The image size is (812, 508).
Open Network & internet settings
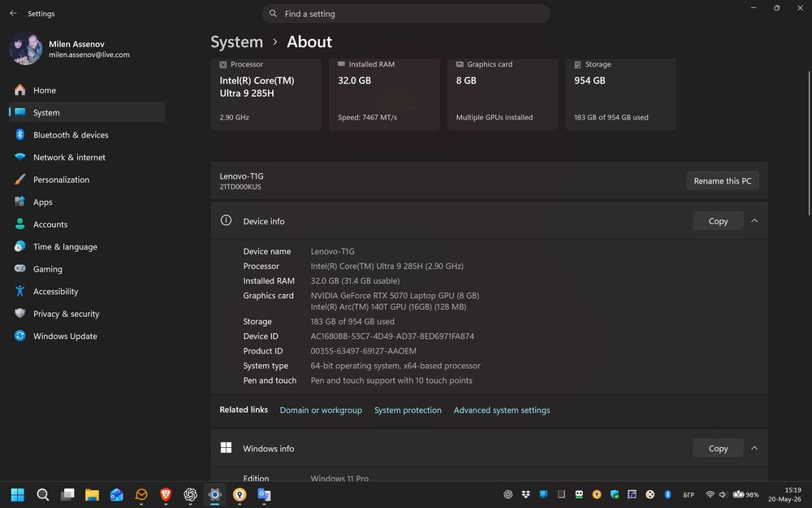87,157
